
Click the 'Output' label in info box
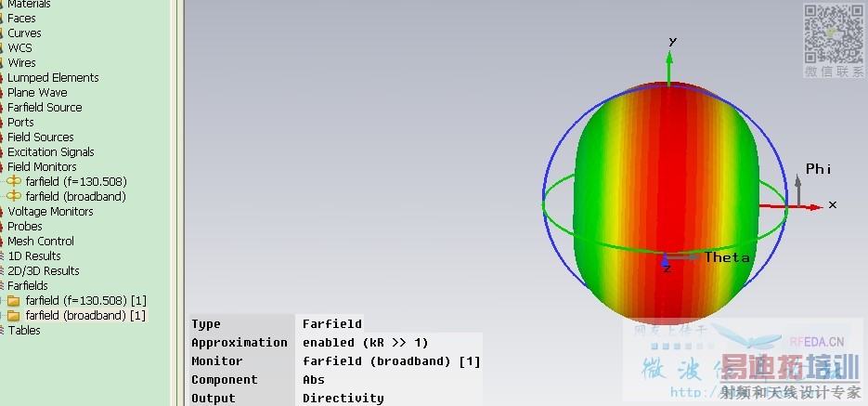[214, 399]
